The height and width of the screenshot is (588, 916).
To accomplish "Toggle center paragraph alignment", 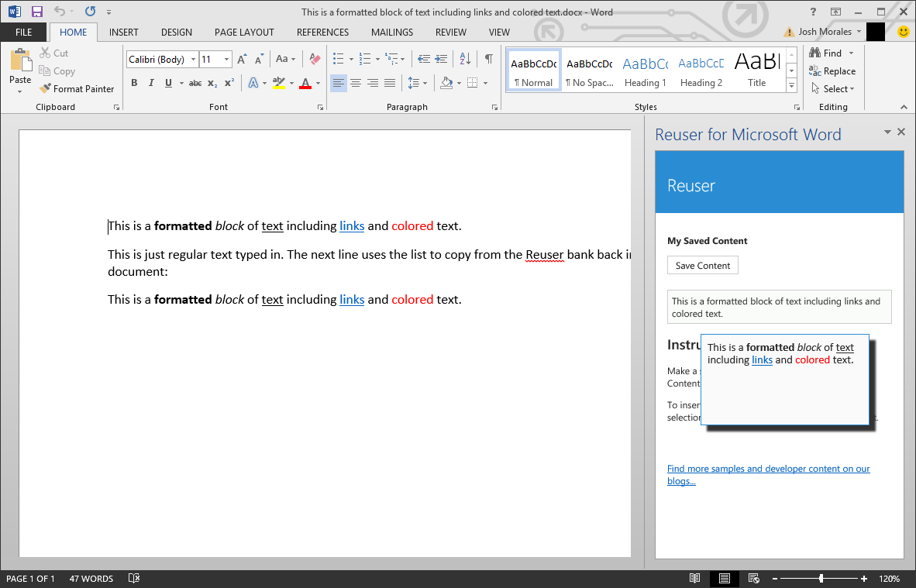I will click(355, 82).
